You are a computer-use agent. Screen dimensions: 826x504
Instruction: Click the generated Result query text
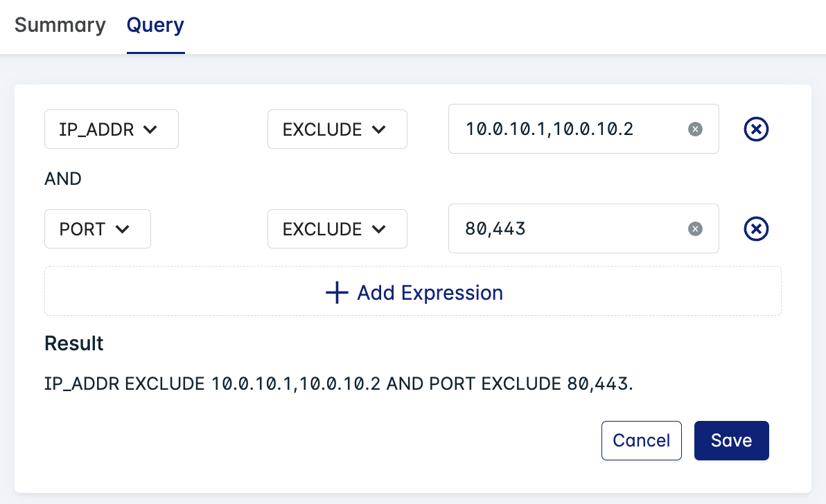pos(338,384)
